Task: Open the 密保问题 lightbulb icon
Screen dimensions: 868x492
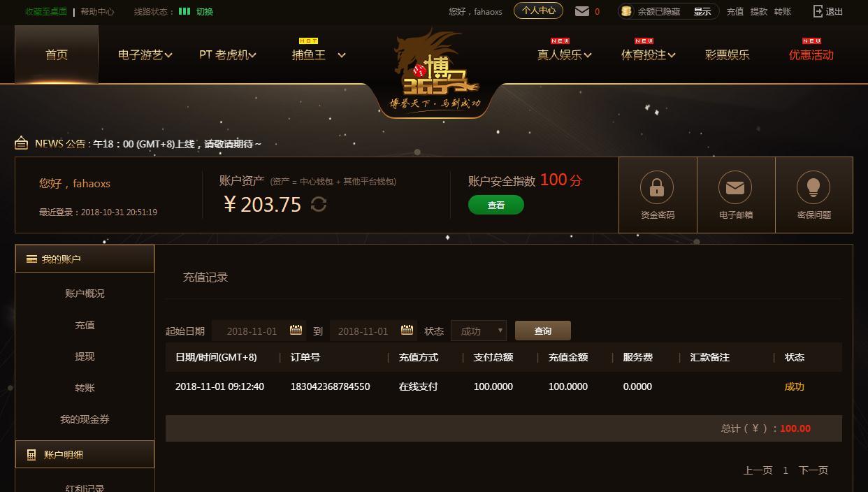Action: click(813, 187)
